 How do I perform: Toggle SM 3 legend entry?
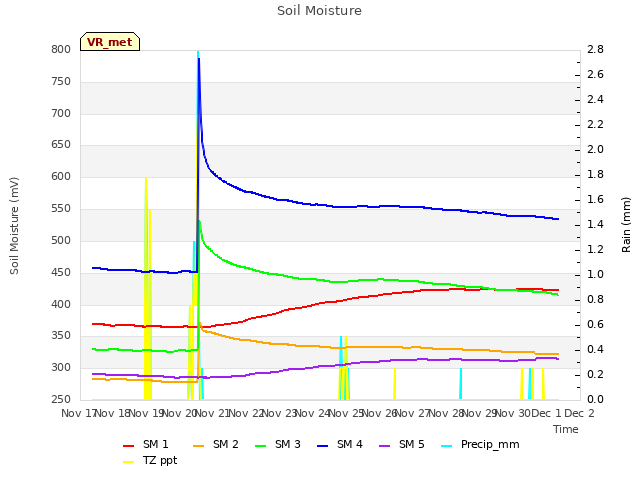coord(278,444)
